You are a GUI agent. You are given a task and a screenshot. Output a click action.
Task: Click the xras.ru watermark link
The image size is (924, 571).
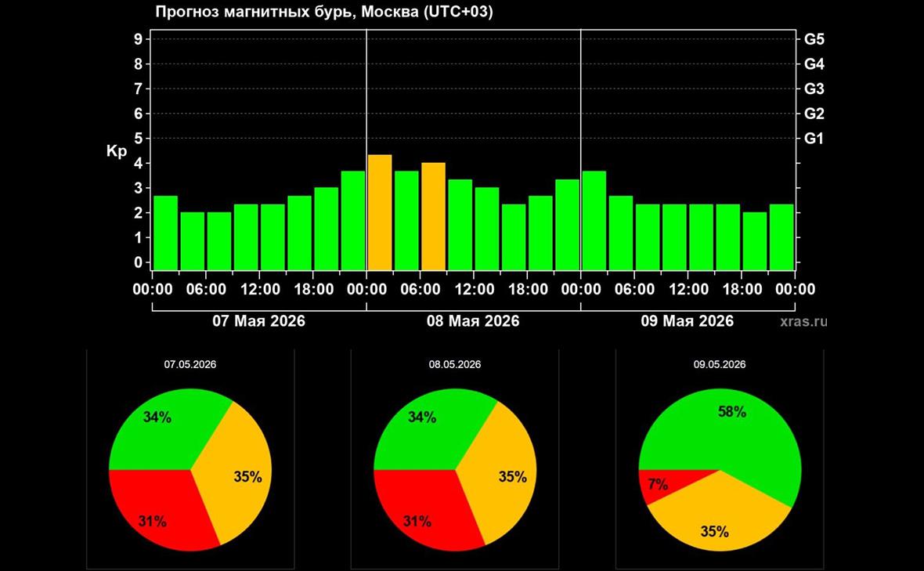803,322
